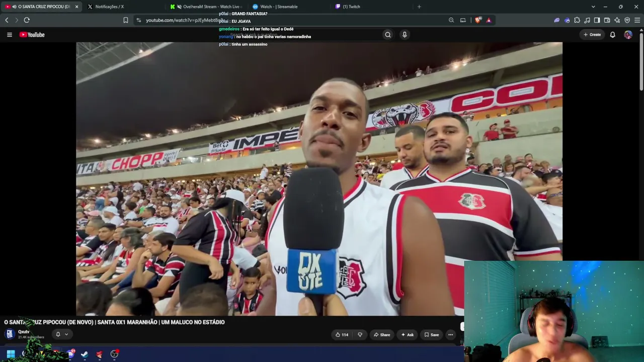644x362 pixels.
Task: Open the Brave Wallet icon
Action: (x=607, y=20)
